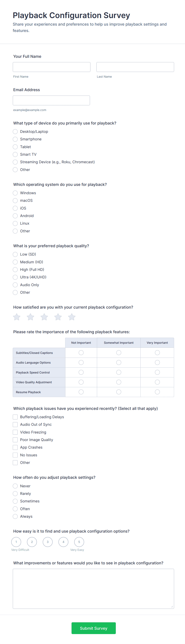Select ease rating number 1 circle
Viewport: 185px width, 644px height.
[x=16, y=542]
